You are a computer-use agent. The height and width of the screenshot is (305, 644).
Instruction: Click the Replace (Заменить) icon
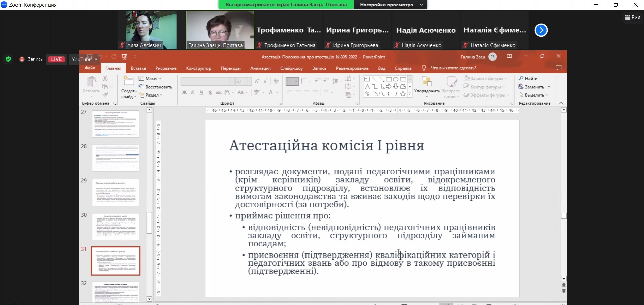[521, 87]
